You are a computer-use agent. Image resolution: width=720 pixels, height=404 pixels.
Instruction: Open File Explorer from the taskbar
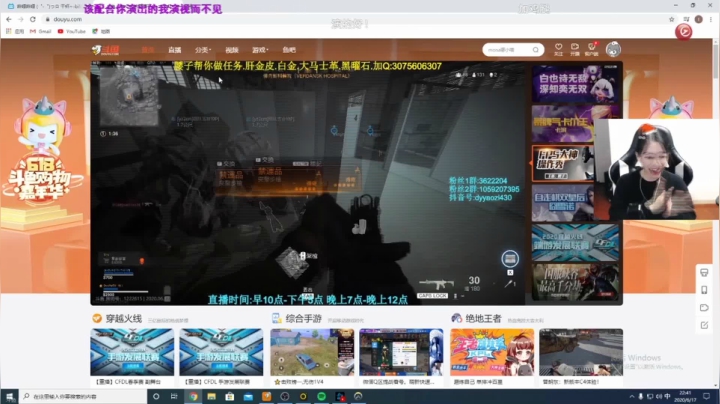(211, 396)
